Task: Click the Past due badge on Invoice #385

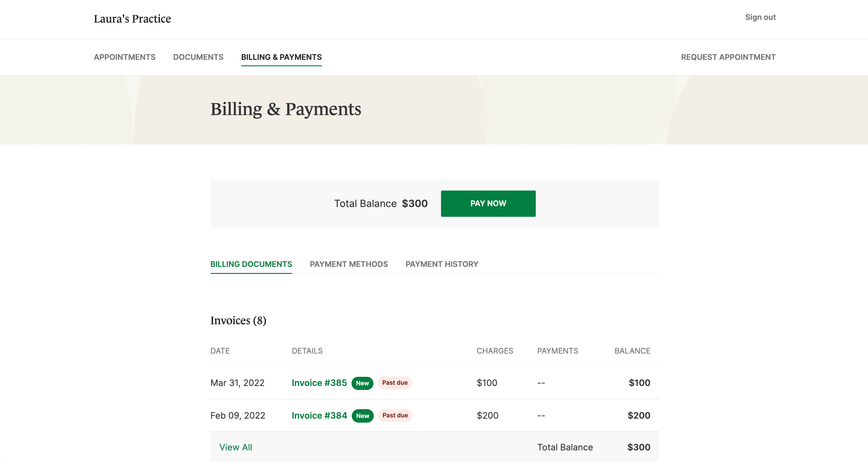Action: click(395, 383)
